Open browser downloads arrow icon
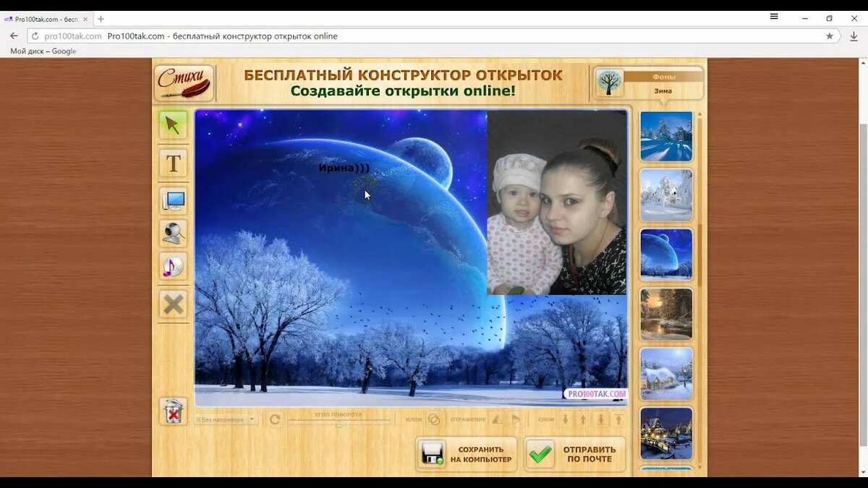 [854, 36]
